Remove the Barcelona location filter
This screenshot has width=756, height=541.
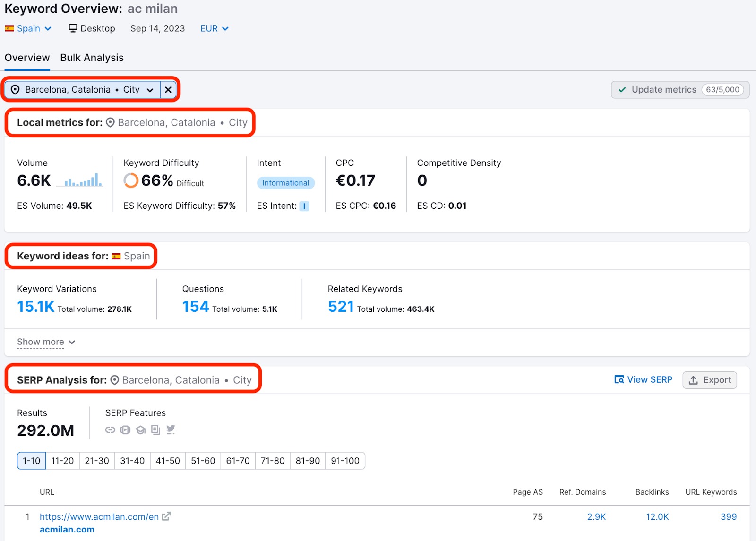click(168, 90)
